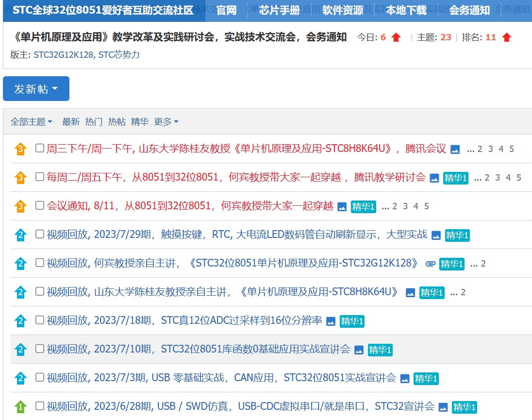Open 官网 in the top navigation
This screenshot has width=532, height=420.
click(x=226, y=10)
